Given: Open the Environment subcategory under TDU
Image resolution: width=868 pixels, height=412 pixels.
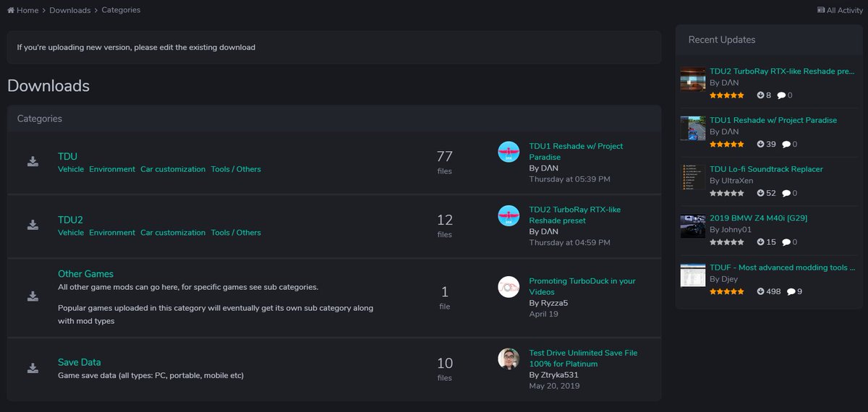Looking at the screenshot, I should 112,169.
